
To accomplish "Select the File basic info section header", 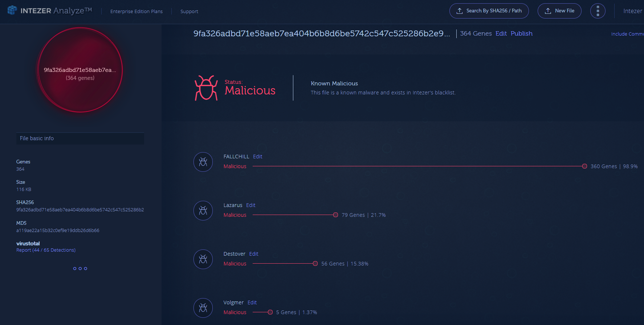I will tap(80, 138).
